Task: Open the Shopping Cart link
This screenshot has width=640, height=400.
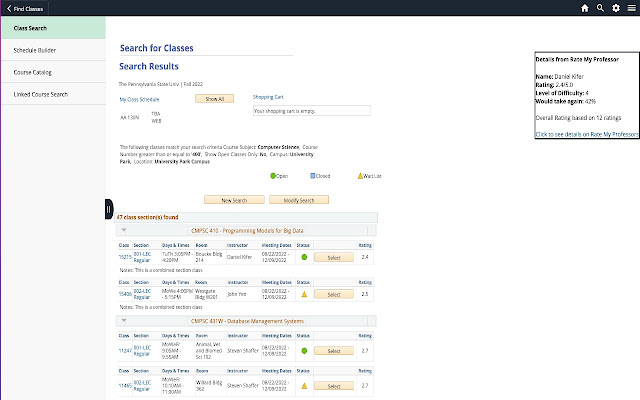Action: click(x=268, y=97)
